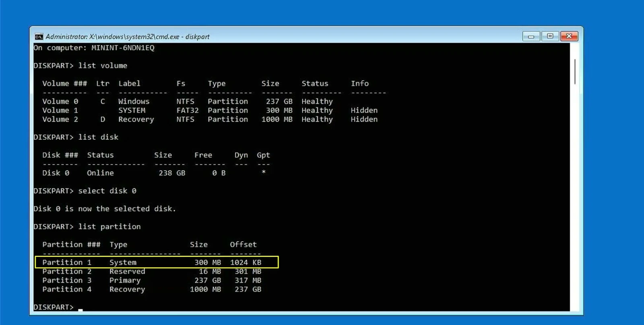
Task: Click the 'list disk' command text
Action: tap(98, 137)
